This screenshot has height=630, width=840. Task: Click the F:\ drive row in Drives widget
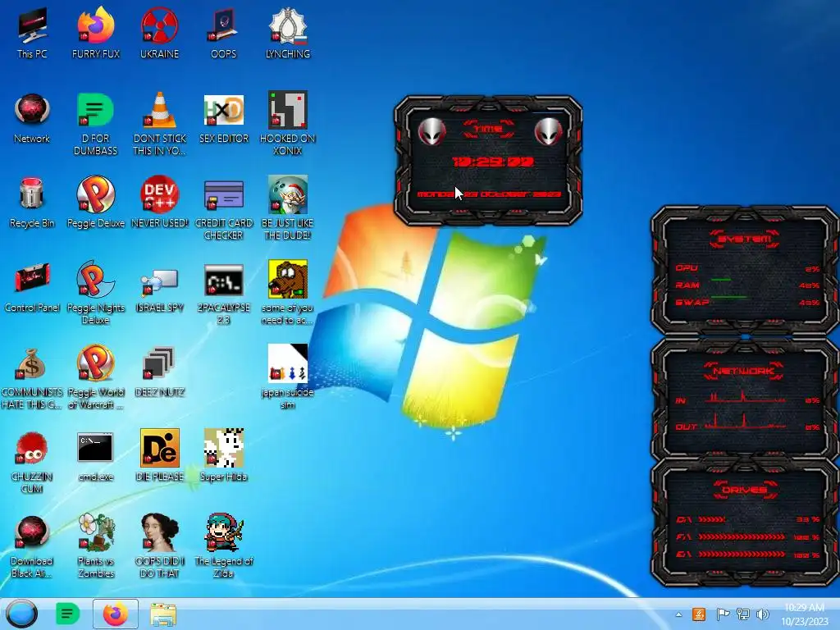748,536
